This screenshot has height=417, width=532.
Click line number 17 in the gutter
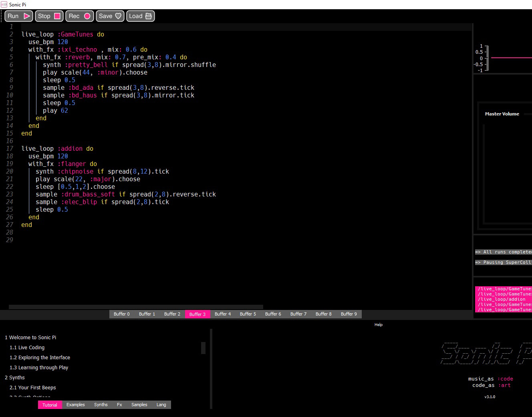10,148
